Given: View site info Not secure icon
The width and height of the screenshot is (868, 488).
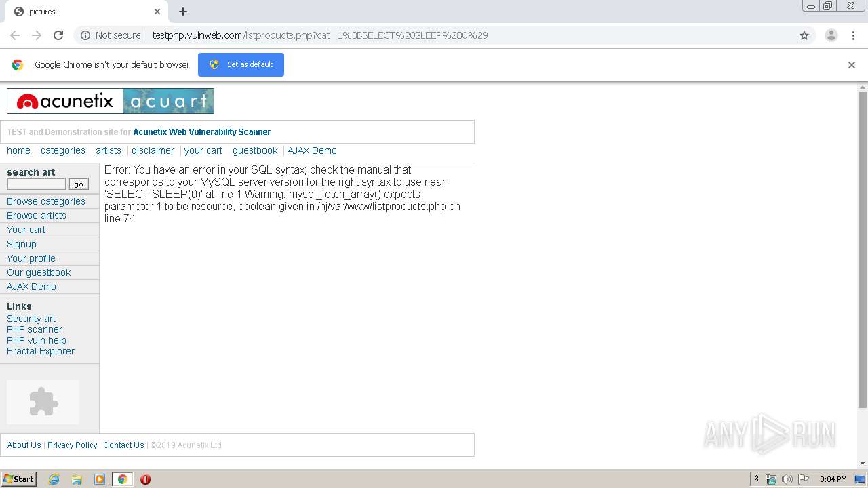Looking at the screenshot, I should (x=85, y=35).
